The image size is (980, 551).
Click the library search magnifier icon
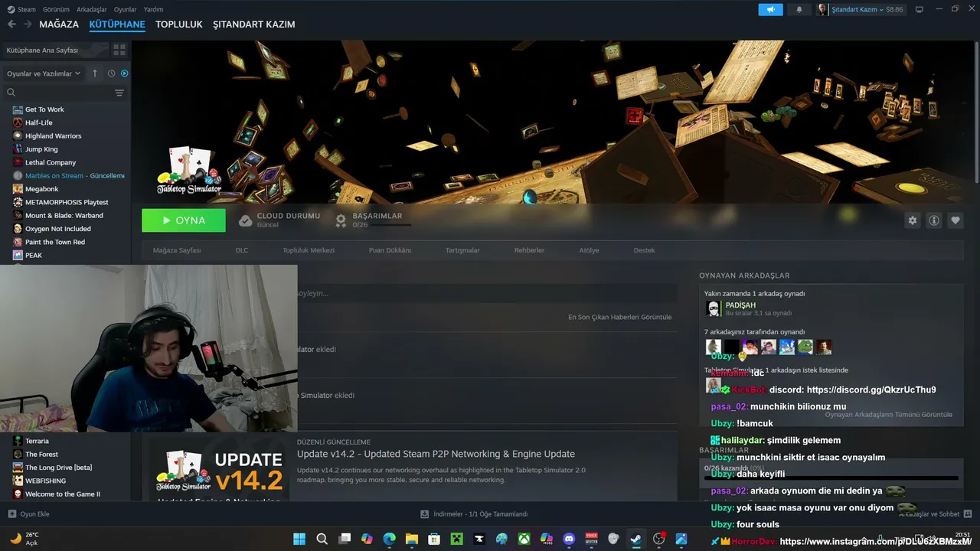pos(11,93)
